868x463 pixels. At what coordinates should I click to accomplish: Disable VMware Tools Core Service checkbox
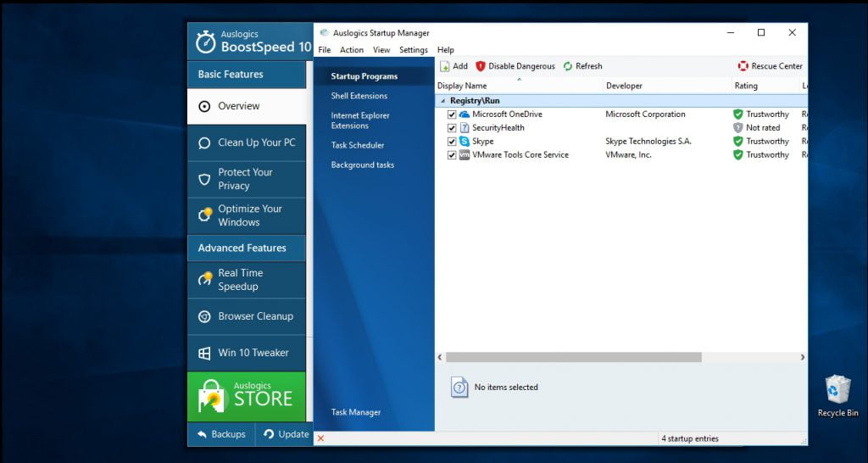tap(452, 155)
